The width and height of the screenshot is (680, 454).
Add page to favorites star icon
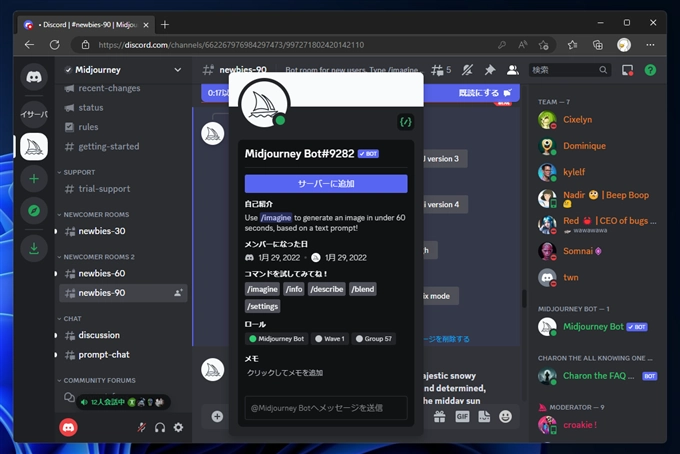[x=543, y=45]
